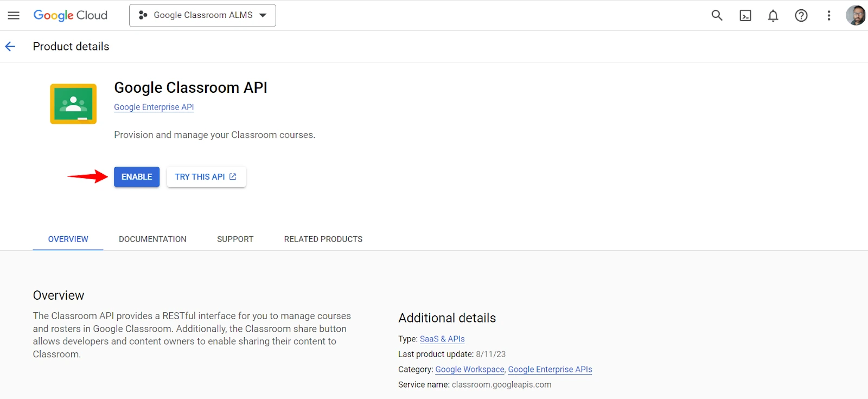Image resolution: width=868 pixels, height=399 pixels.
Task: Click the Additional details heading
Action: click(447, 318)
